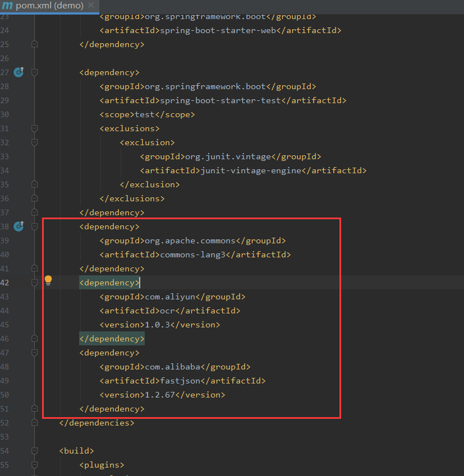Collapse dependency fold at line 38
Viewport: 464px width, 476px height.
pos(35,227)
